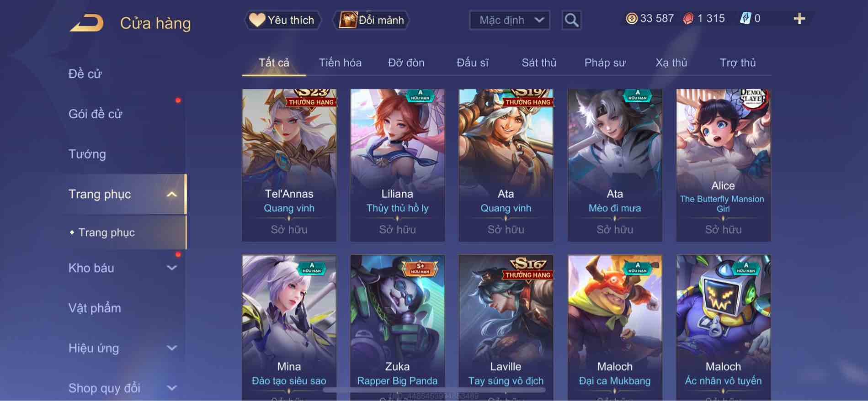Open the Tướng sidebar entry
The image size is (868, 401).
(x=87, y=154)
